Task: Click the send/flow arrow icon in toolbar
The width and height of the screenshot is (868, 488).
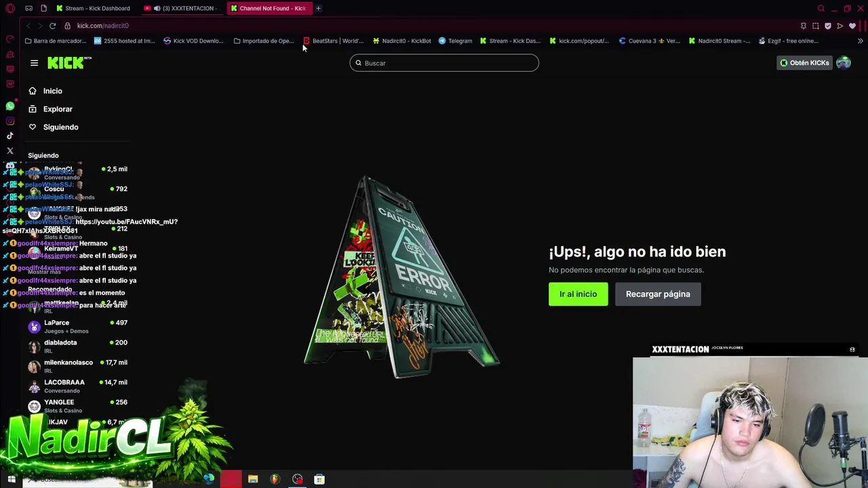Action: (840, 26)
